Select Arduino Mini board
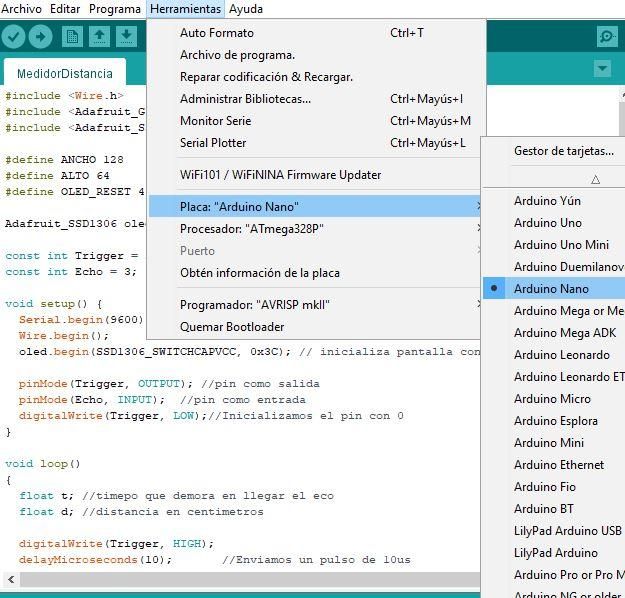The image size is (625, 598). 554,443
